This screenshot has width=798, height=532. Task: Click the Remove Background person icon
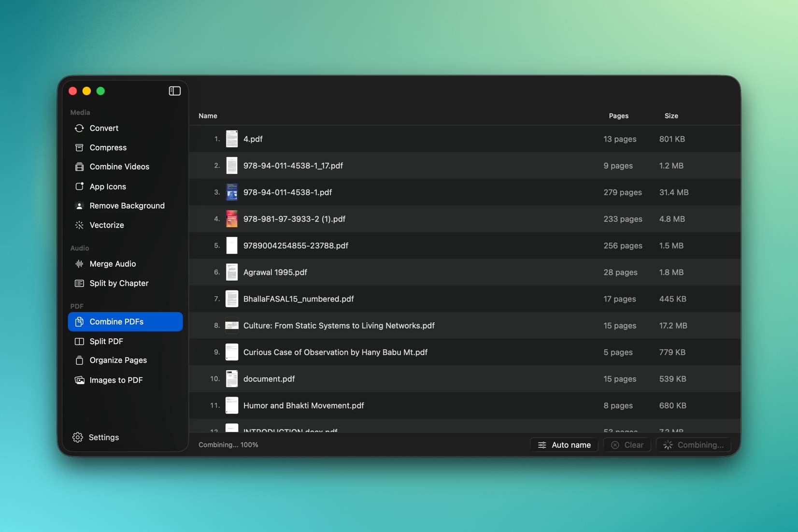[79, 206]
